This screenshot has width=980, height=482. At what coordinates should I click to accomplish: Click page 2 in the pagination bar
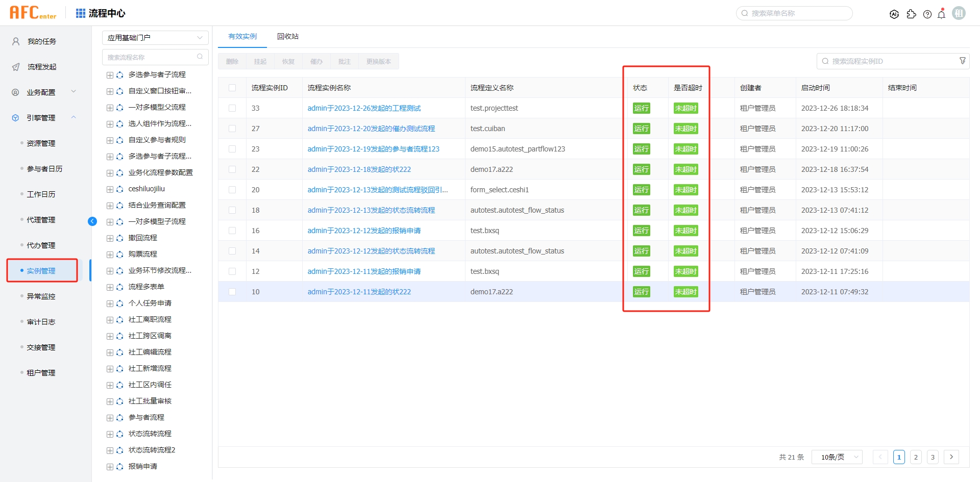click(x=916, y=457)
